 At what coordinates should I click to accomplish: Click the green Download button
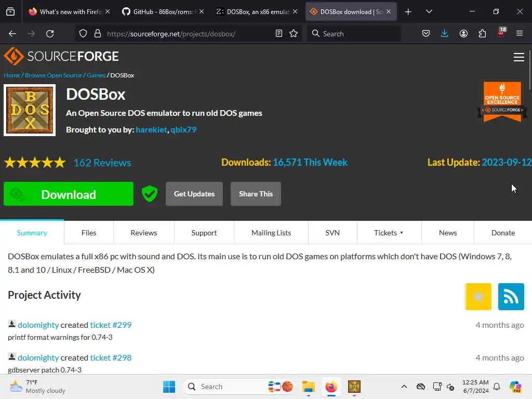(x=69, y=194)
